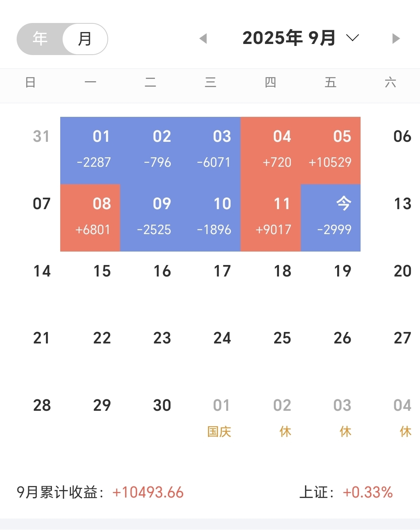Tap September 11 showing +9017
The image size is (420, 532).
pyautogui.click(x=271, y=217)
